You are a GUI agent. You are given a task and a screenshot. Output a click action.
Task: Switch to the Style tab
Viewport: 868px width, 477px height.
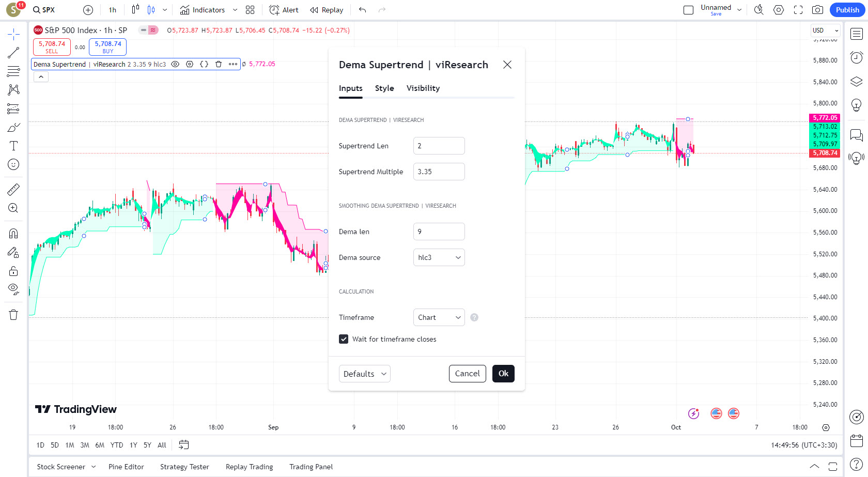384,88
